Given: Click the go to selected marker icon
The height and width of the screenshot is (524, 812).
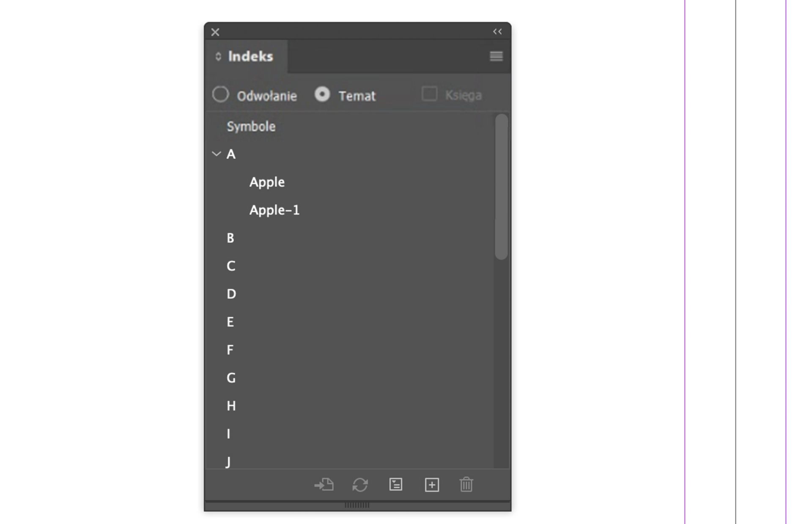Looking at the screenshot, I should 324,485.
